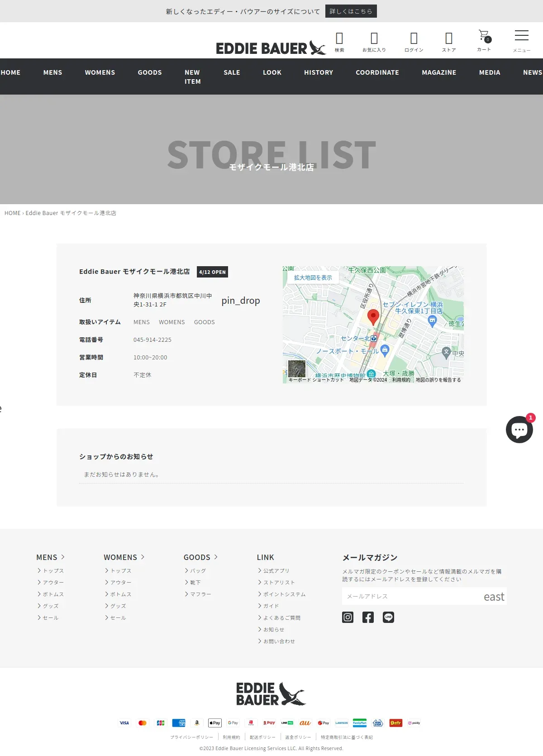
Task: Expand the footer MENS category
Action: point(50,557)
